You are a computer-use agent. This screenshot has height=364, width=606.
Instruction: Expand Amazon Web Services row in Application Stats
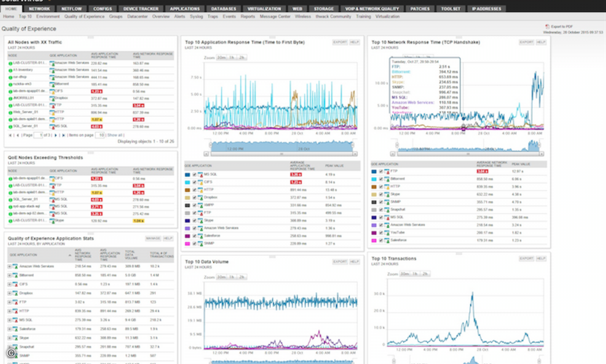click(10, 266)
